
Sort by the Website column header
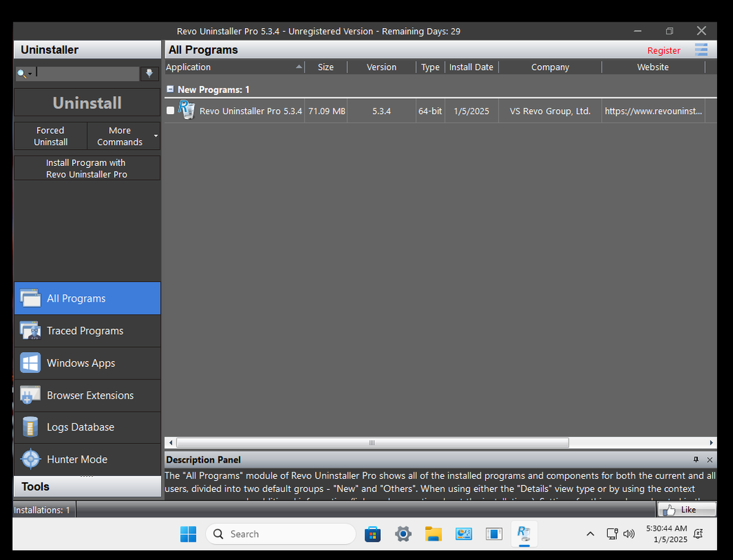pyautogui.click(x=653, y=66)
